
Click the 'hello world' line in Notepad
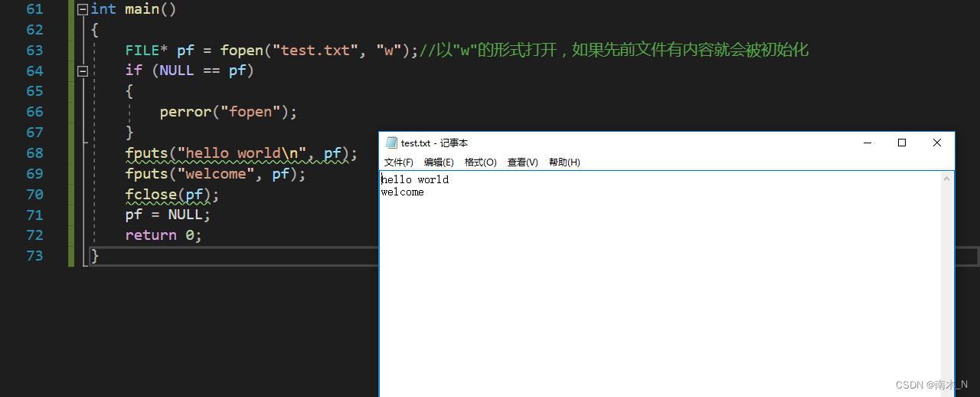coord(415,180)
